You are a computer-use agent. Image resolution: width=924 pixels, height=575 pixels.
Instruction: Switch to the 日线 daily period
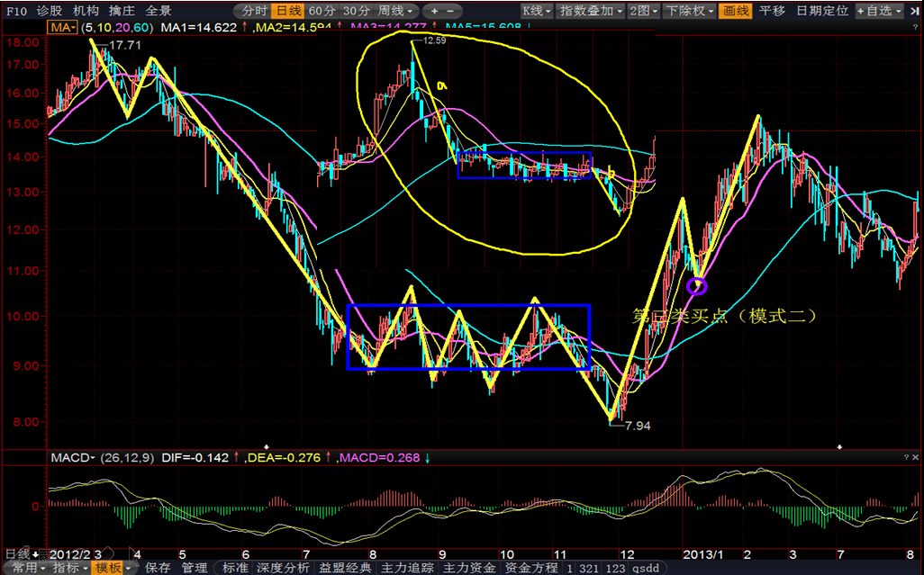pos(288,11)
